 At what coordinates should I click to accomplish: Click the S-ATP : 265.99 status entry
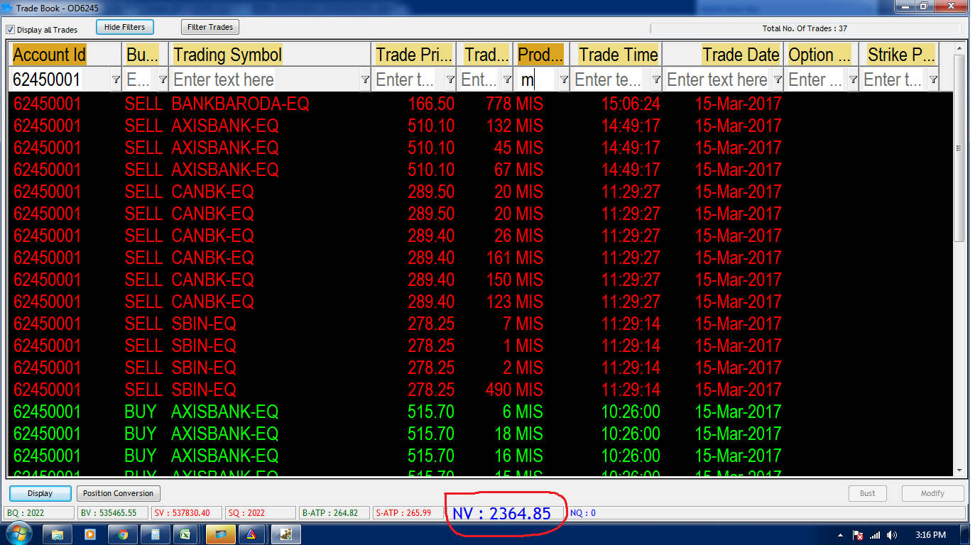[x=408, y=512]
